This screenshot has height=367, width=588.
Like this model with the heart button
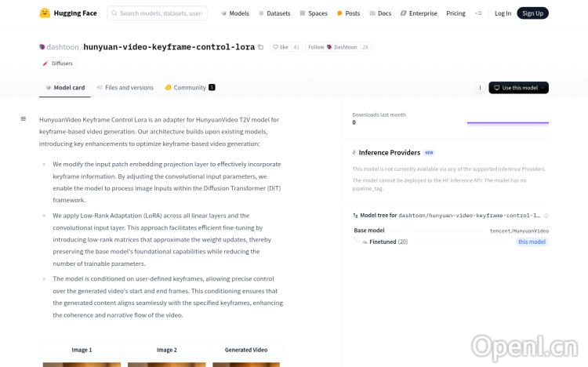click(281, 47)
